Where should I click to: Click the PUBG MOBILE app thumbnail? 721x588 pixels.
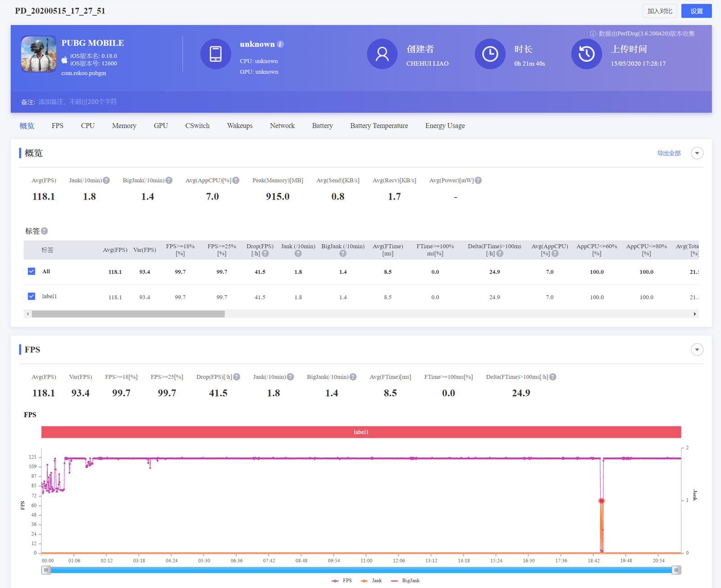pyautogui.click(x=38, y=54)
